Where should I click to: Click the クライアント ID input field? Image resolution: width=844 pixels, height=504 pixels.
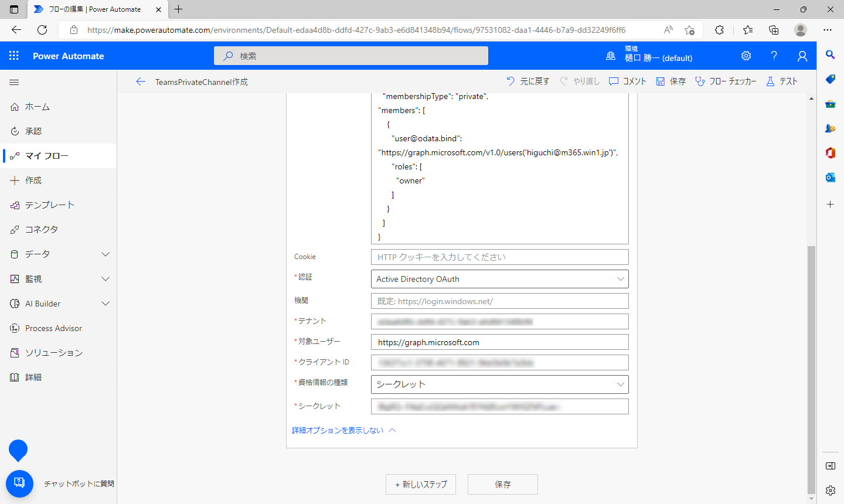click(x=500, y=363)
